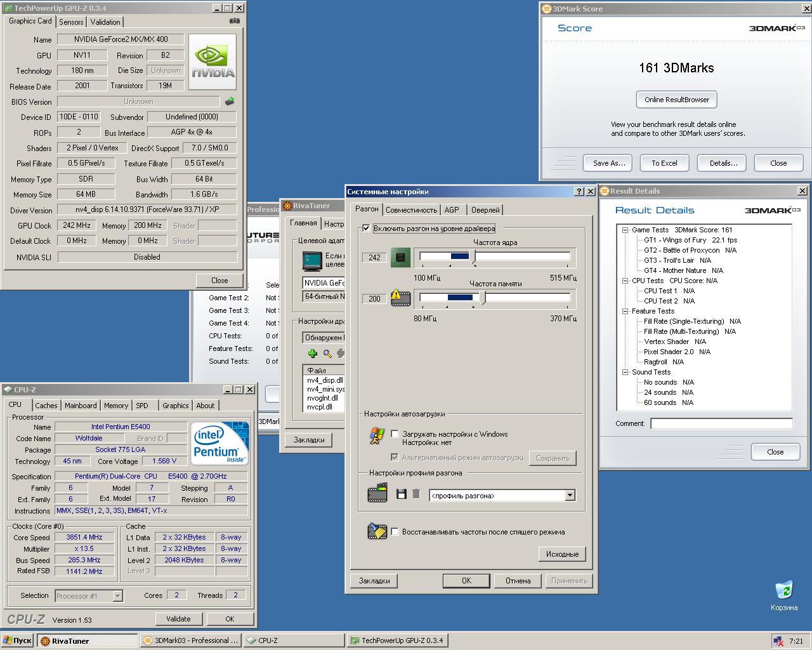812x650 pixels.
Task: Toggle driver-level overclocking checkbox
Action: point(367,228)
